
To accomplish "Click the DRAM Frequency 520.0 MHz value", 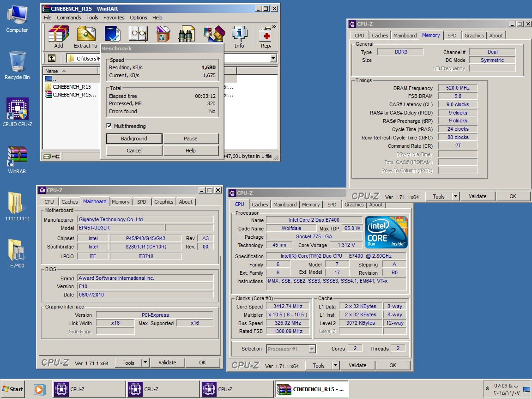I will [458, 88].
